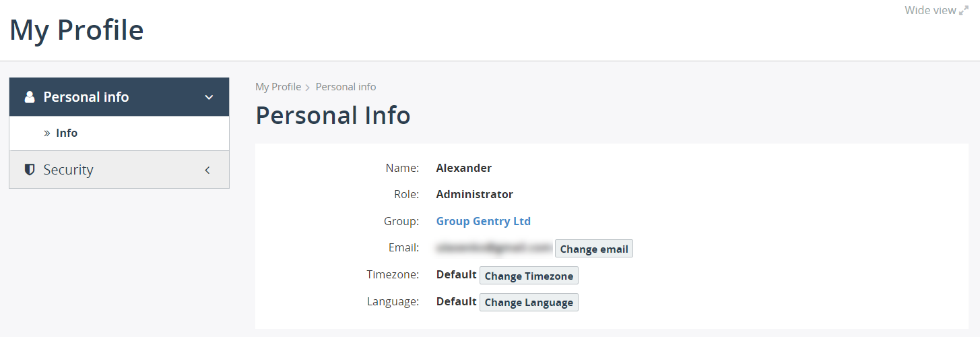Click the Wide view expand arrows icon
Screen dimensions: 980x337
964,10
